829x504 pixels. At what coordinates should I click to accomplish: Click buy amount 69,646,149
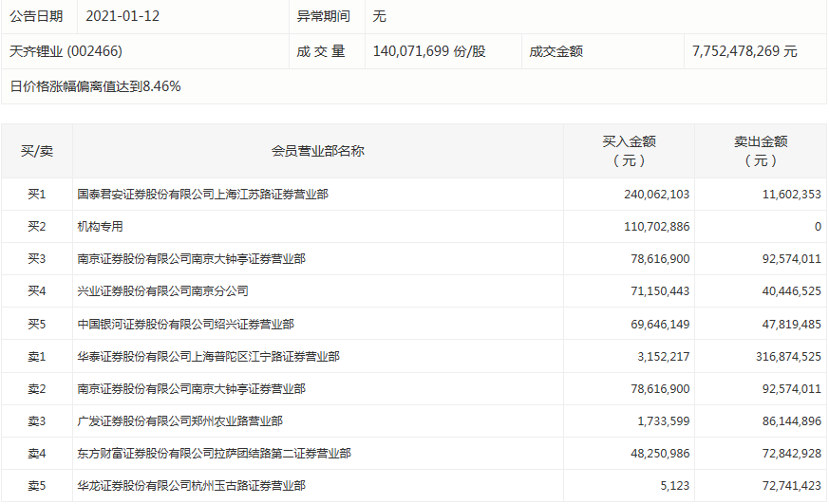(x=660, y=324)
